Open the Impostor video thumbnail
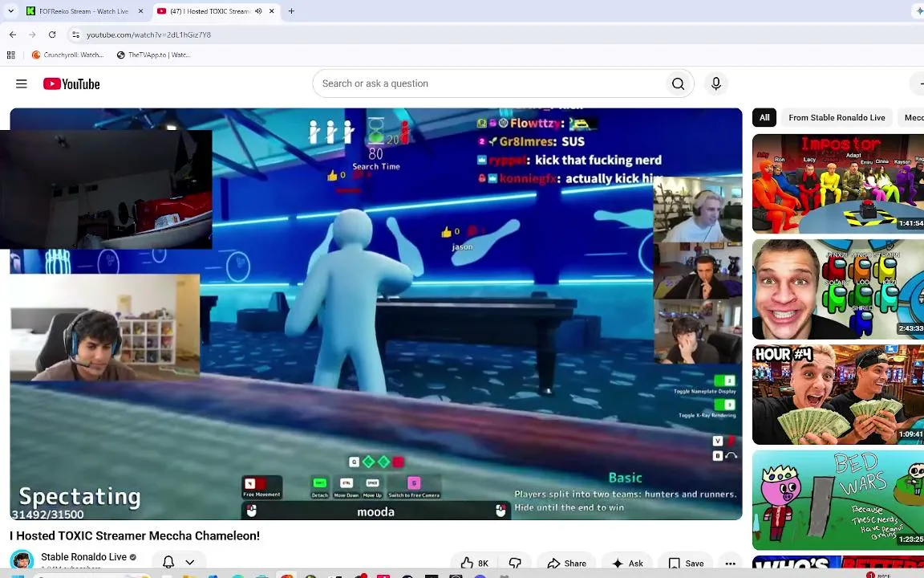This screenshot has width=924, height=578. 838,183
